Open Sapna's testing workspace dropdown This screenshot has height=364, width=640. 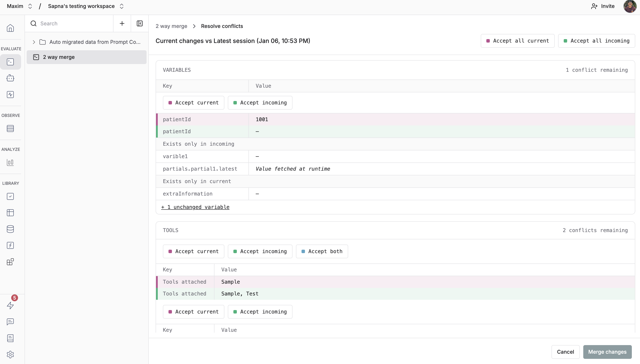(x=86, y=6)
